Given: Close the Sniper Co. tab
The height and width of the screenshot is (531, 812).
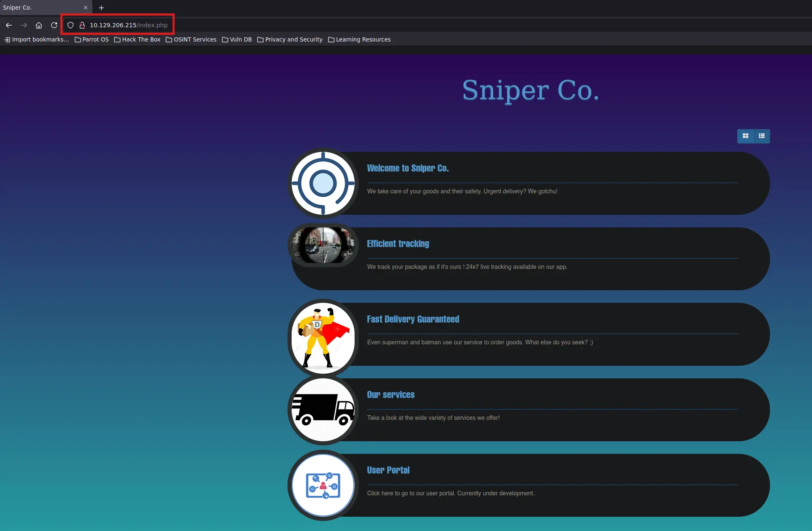Looking at the screenshot, I should coord(86,8).
